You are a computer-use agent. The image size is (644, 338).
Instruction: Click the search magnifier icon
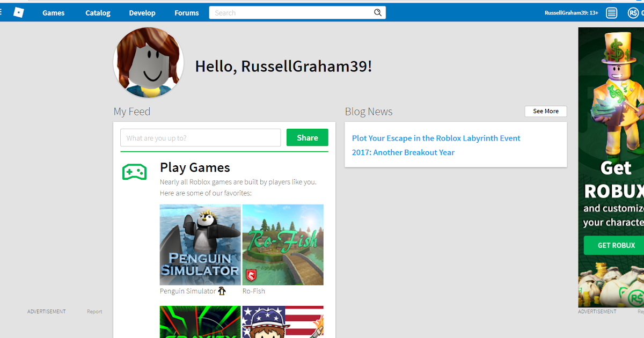(x=378, y=12)
